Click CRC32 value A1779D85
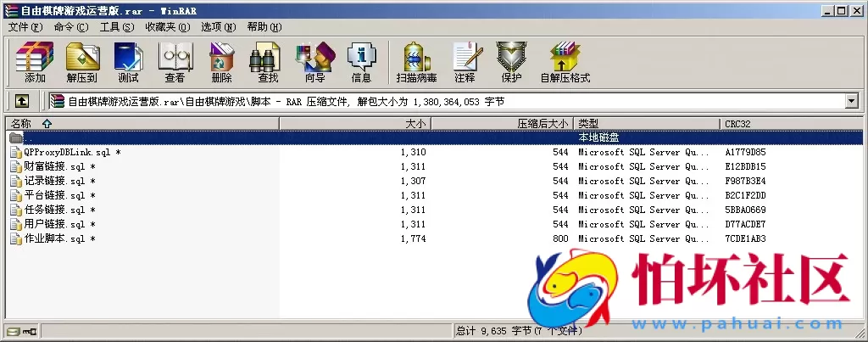 point(745,152)
